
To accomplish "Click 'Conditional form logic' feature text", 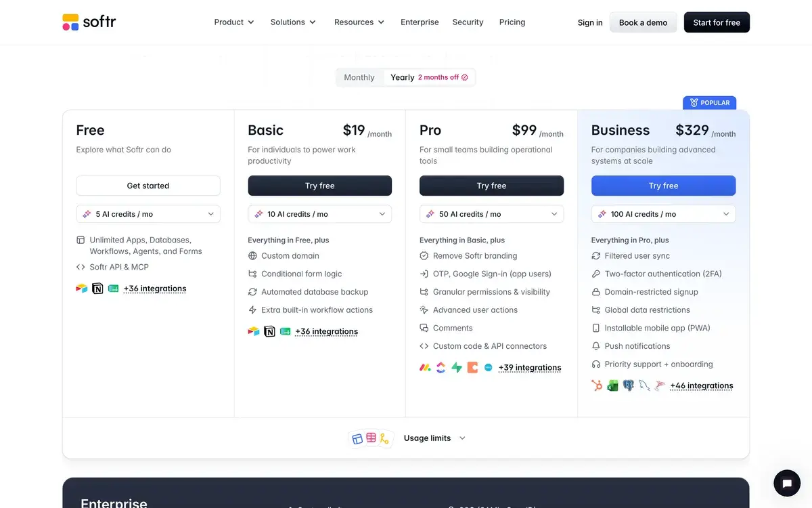I will pyautogui.click(x=302, y=274).
